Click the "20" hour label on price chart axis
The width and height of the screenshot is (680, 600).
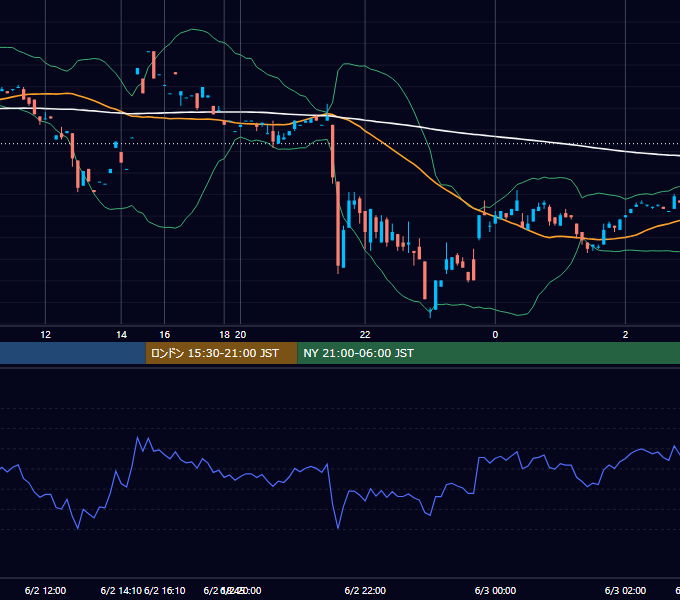point(241,335)
